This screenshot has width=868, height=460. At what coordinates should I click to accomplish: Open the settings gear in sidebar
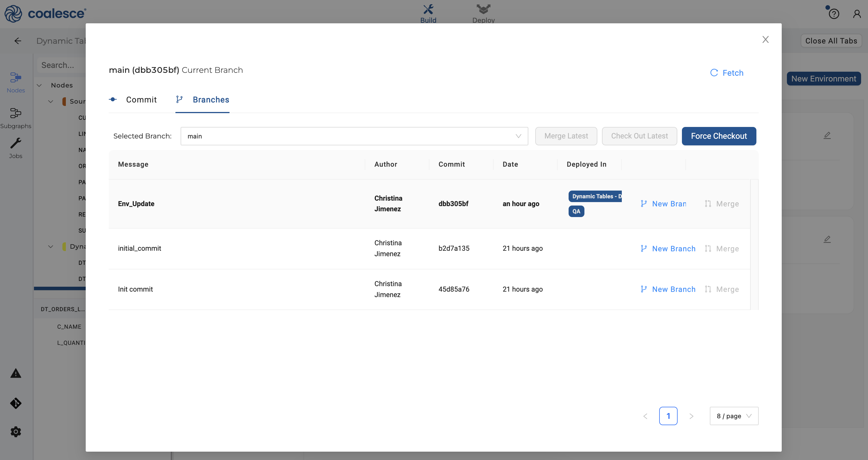[16, 432]
